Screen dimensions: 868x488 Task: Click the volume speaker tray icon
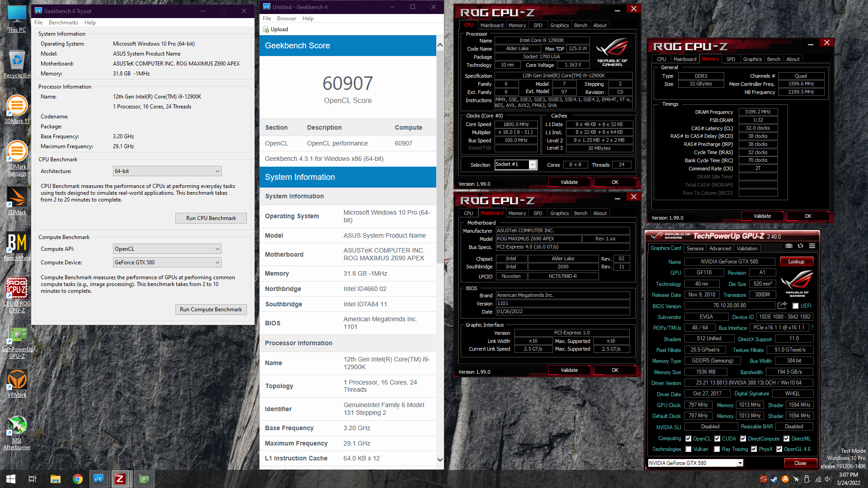coord(828,479)
